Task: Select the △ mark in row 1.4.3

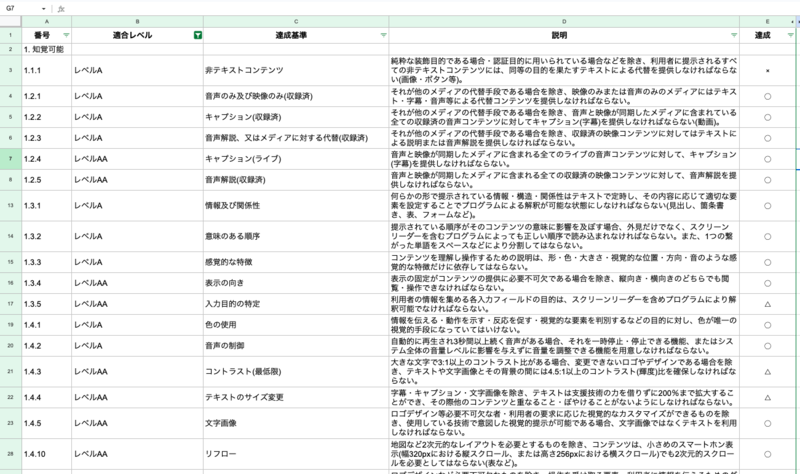Action: coord(767,371)
